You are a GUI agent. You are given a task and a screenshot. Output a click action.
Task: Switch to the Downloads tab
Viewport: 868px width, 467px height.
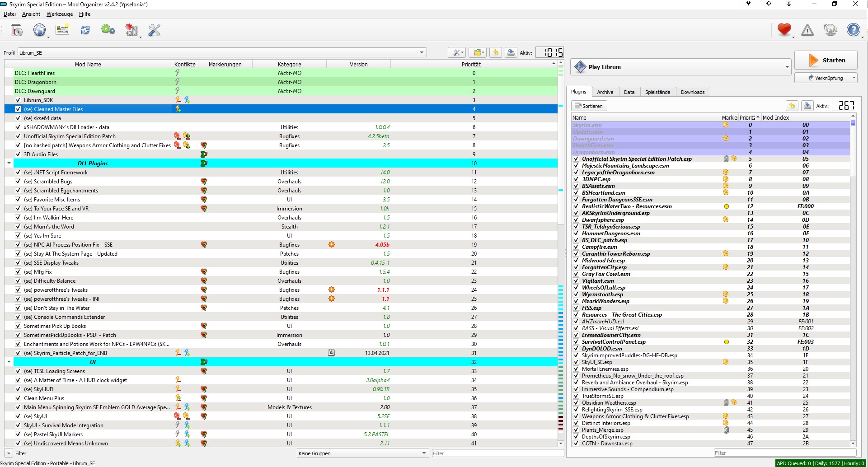coord(692,92)
